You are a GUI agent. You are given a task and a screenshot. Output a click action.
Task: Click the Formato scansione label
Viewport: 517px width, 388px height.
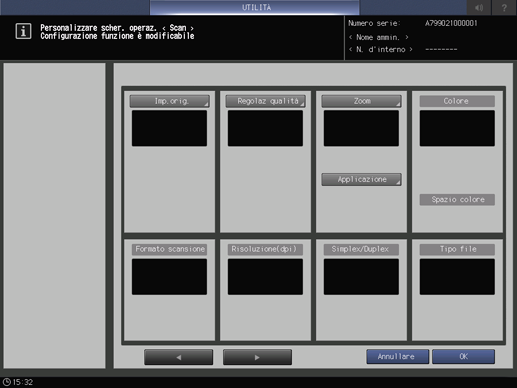click(x=169, y=249)
